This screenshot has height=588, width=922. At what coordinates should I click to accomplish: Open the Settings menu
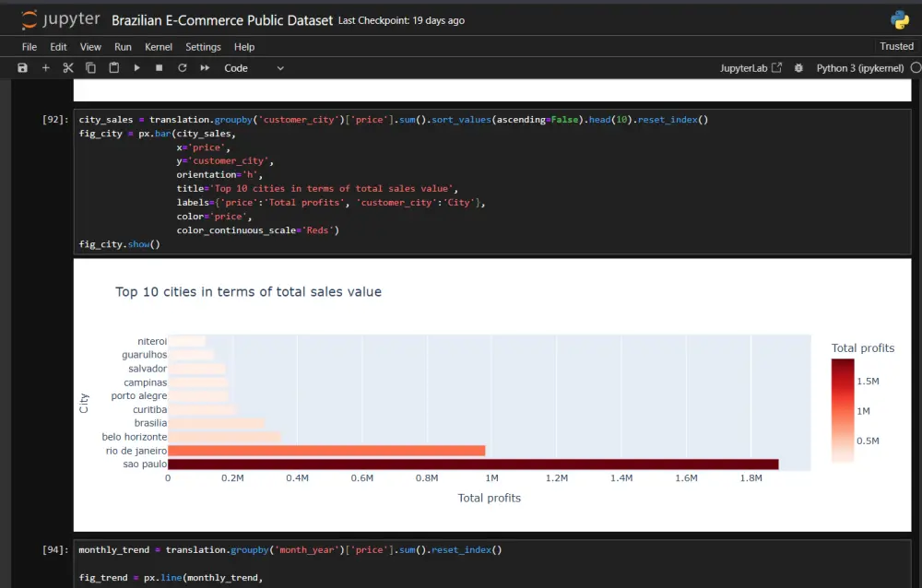click(203, 47)
